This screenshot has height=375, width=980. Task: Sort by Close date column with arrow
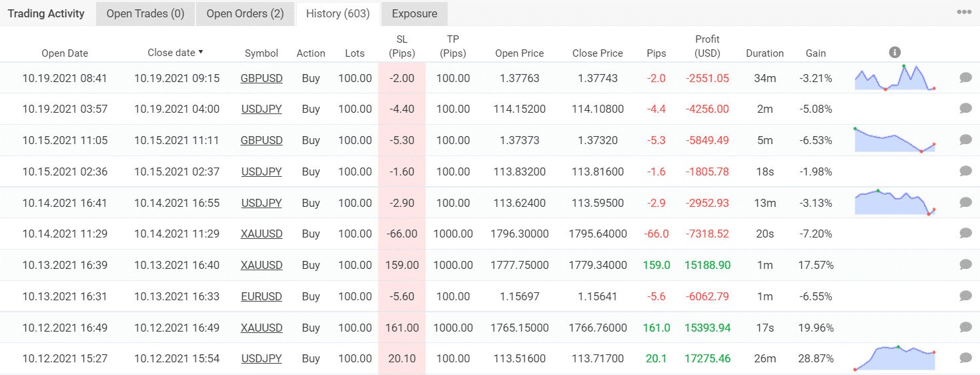[175, 53]
